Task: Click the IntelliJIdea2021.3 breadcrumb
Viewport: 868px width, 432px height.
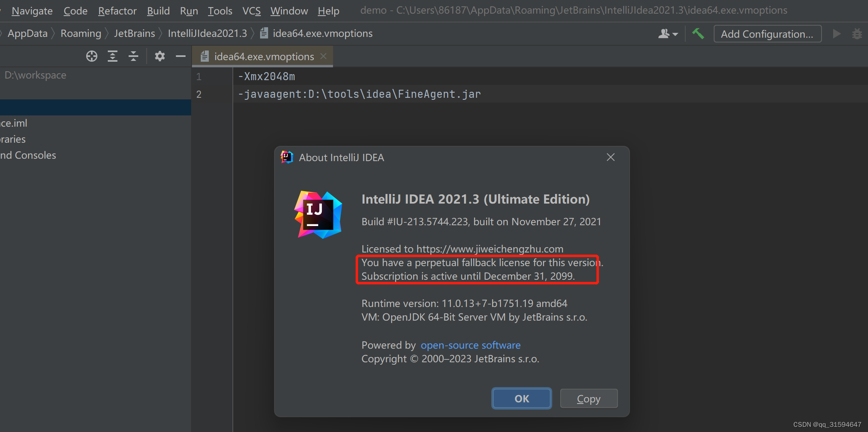Action: click(207, 33)
